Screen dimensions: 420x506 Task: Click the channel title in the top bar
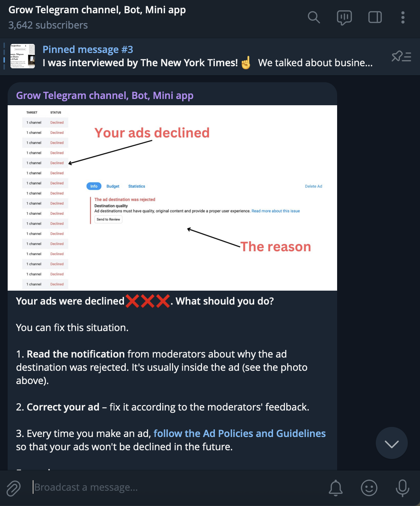click(x=97, y=10)
